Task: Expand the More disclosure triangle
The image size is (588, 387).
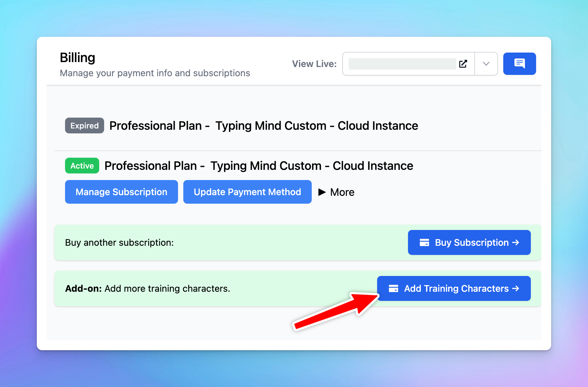Action: [x=322, y=192]
